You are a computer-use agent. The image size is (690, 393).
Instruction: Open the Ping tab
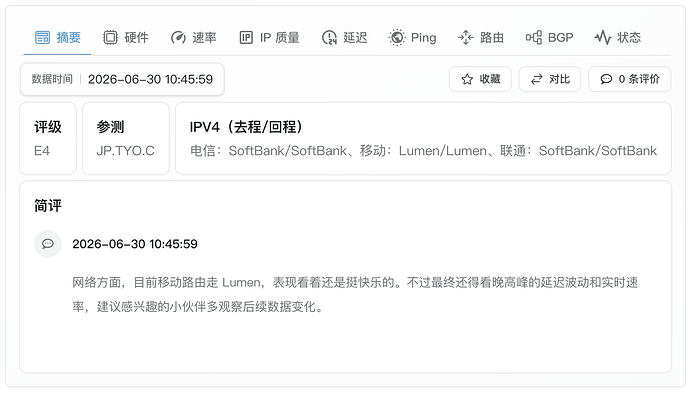[412, 37]
